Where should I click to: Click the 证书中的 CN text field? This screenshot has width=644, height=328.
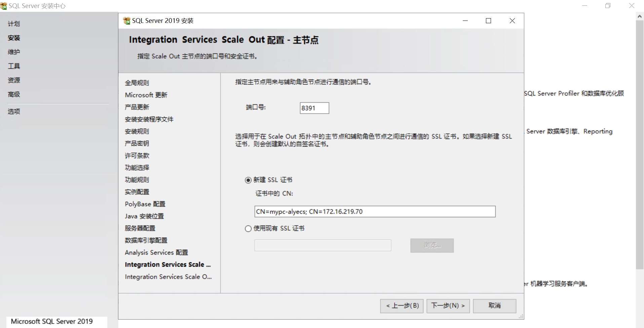click(375, 212)
